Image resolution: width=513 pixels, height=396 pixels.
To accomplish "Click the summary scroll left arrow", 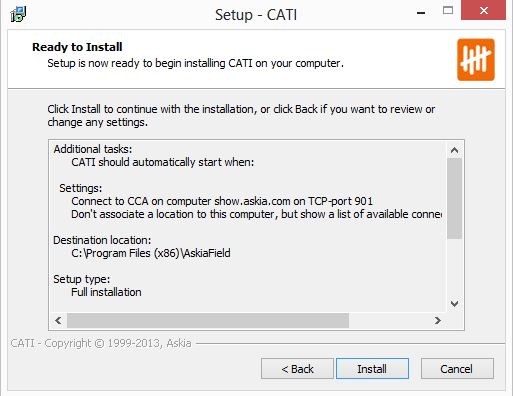I will click(58, 320).
